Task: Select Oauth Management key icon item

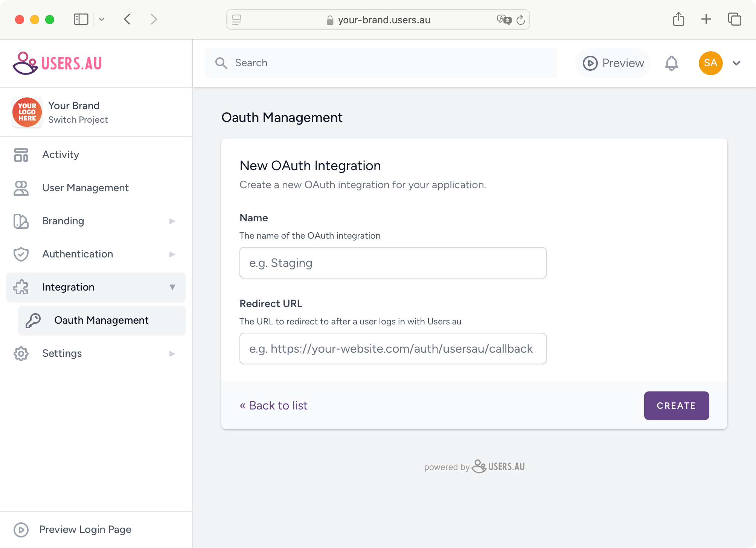Action: pos(34,320)
